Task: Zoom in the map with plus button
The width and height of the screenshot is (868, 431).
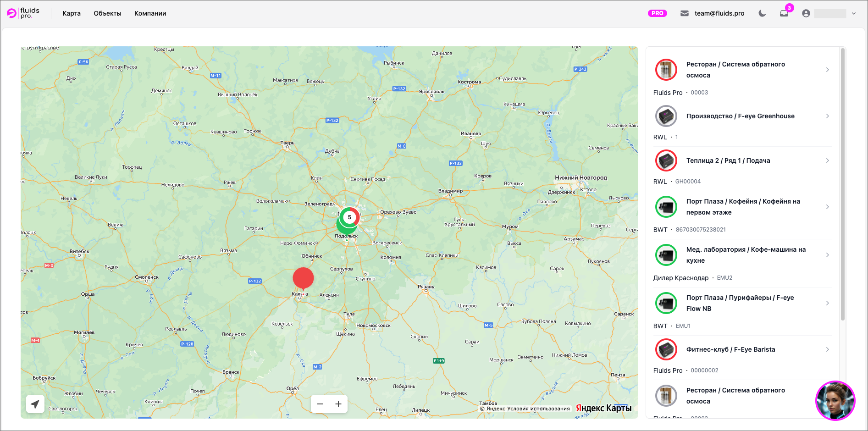Action: [x=338, y=404]
